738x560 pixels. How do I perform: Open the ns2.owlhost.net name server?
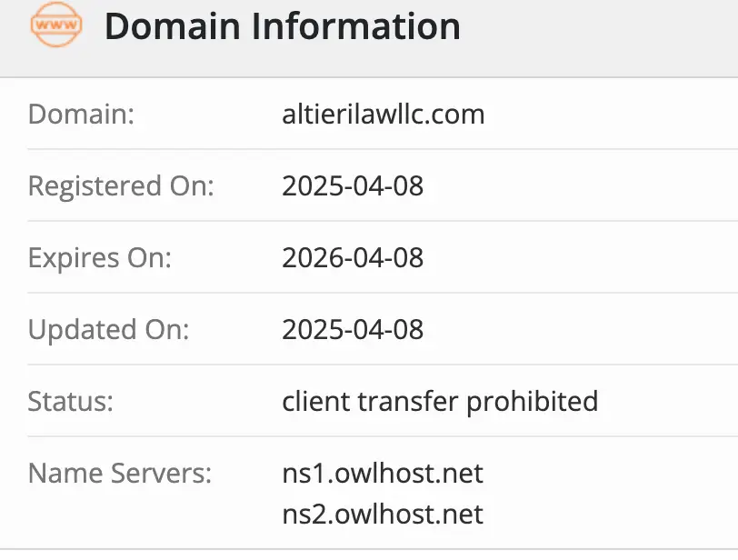(383, 515)
